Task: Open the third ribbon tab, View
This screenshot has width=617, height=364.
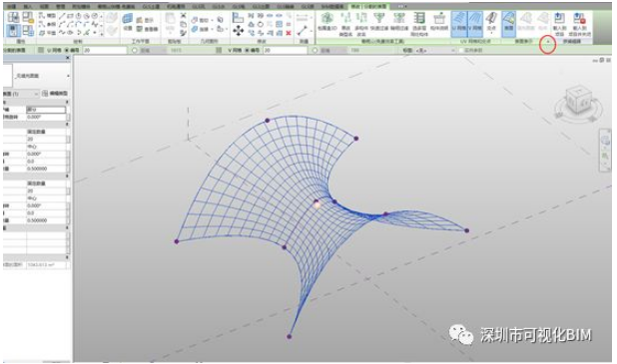Action: pos(44,6)
